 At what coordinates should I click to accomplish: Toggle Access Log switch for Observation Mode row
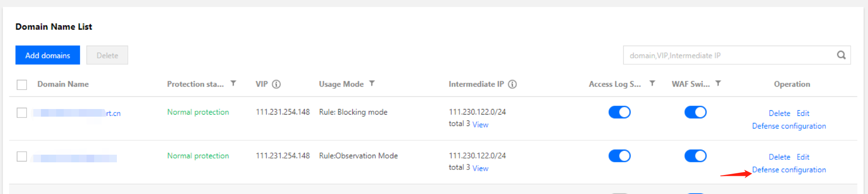point(619,156)
